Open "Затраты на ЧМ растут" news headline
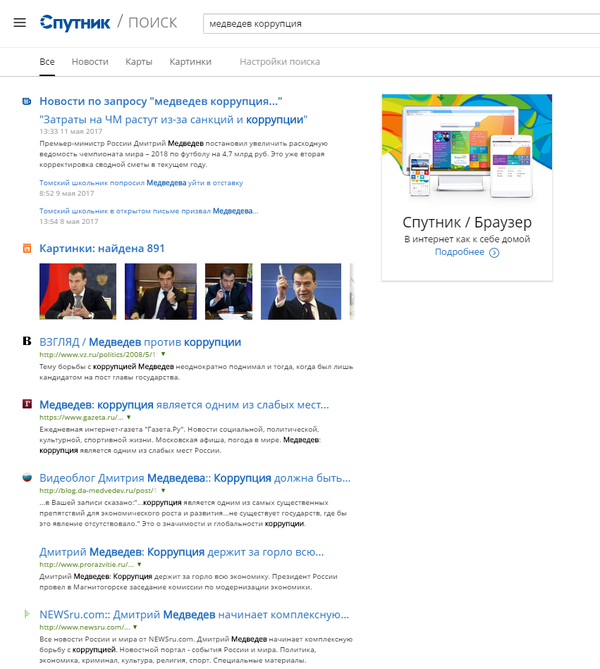600x669 pixels. point(172,119)
